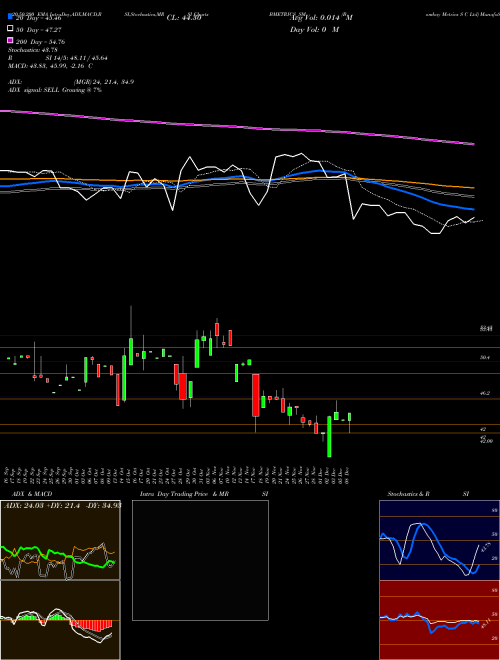The image size is (500, 660).
Task: Click the magenta 200 Day EMA legend swatch
Action: click(x=11, y=40)
